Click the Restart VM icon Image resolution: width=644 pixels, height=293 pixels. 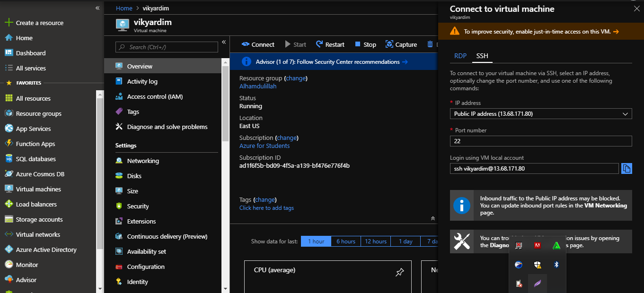tap(319, 44)
